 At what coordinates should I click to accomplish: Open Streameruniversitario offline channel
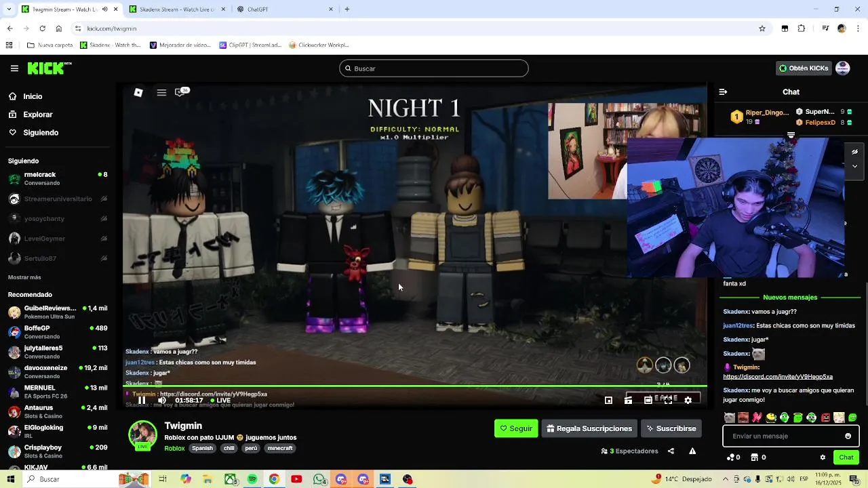[58, 199]
